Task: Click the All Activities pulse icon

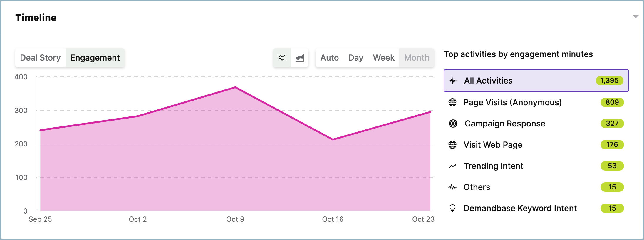Action: (453, 81)
